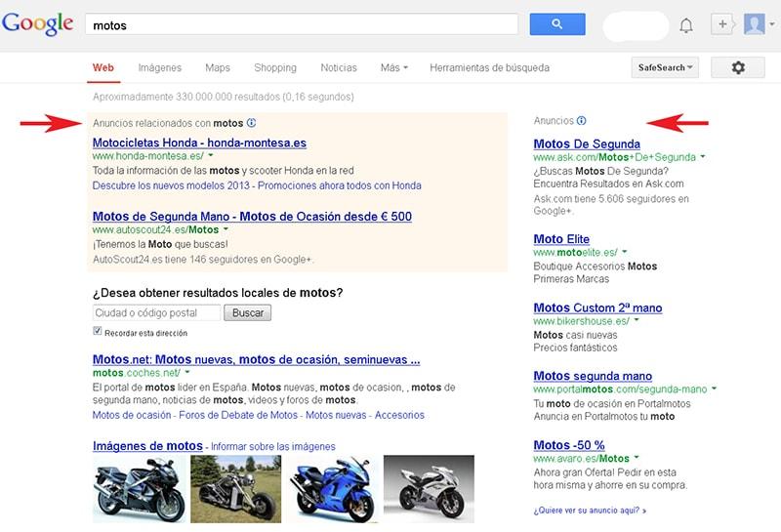
Task: Expand arrow next to www.motoelite.es/
Action: (x=625, y=252)
